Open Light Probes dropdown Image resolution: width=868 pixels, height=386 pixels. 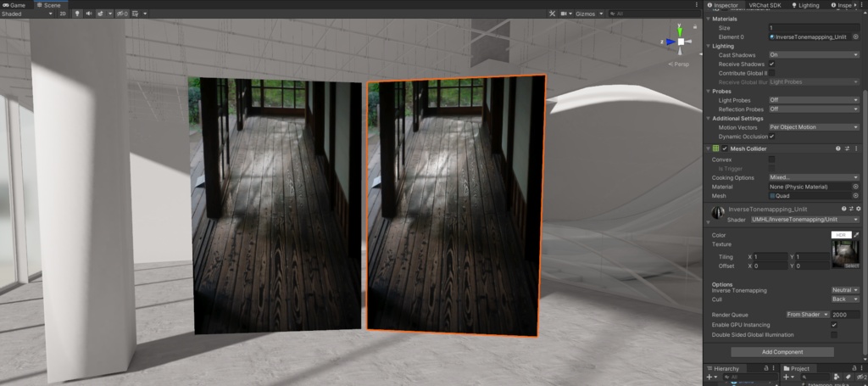[814, 100]
